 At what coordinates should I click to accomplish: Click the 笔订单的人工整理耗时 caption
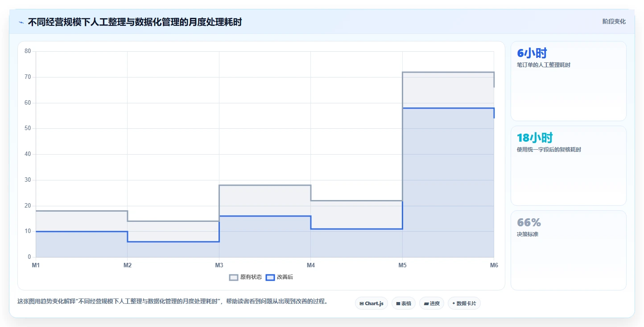544,65
